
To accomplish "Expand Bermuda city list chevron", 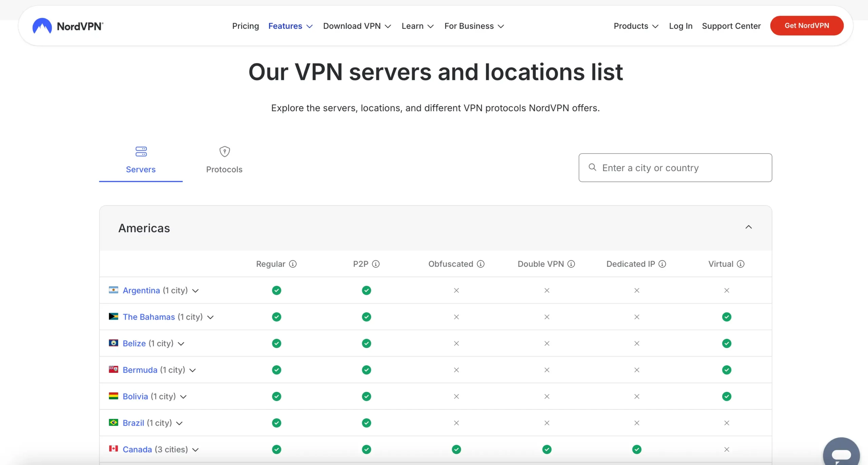I will click(x=193, y=370).
